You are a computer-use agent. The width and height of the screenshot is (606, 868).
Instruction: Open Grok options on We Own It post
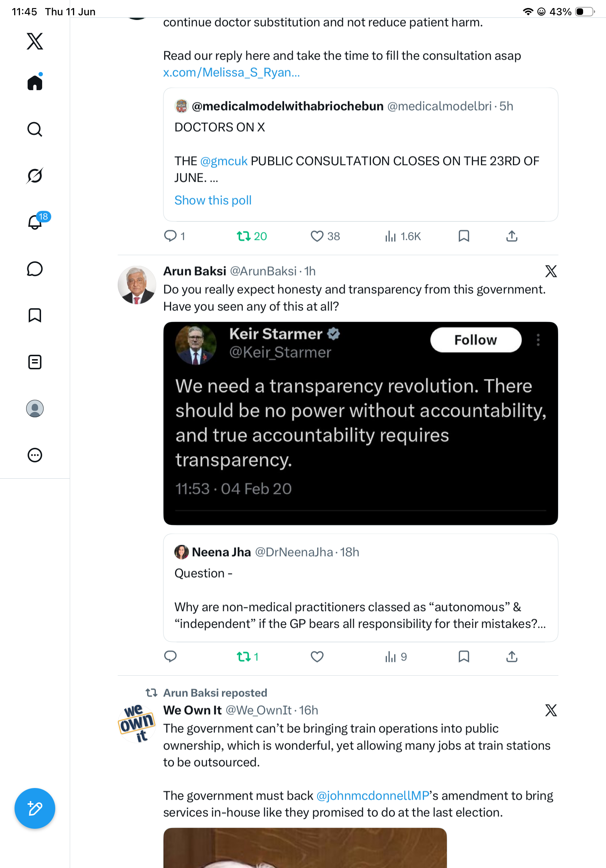[551, 710]
